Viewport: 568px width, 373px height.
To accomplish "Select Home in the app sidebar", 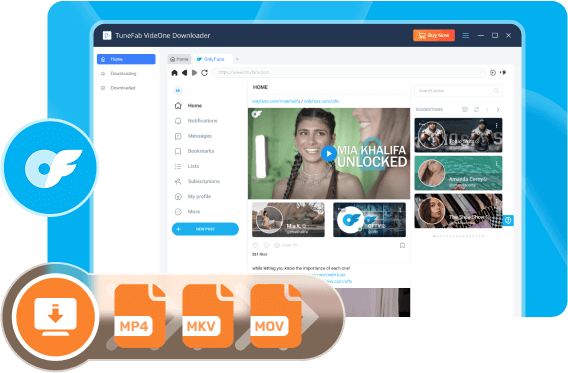I will pos(126,59).
